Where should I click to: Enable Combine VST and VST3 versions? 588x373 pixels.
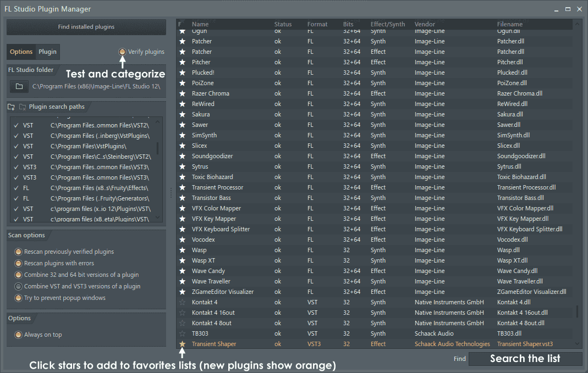[x=18, y=287]
